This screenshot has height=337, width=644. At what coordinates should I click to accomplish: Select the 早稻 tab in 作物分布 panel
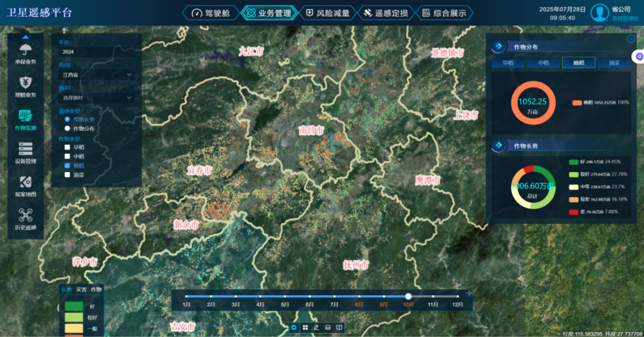(508, 63)
